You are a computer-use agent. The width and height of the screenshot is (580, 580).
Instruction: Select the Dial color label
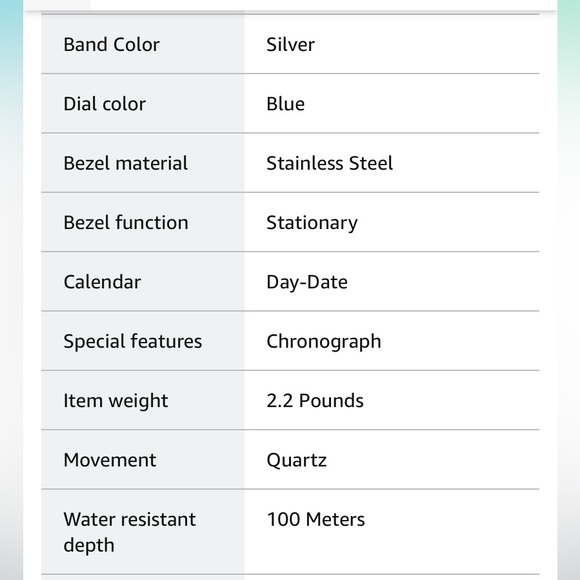pyautogui.click(x=104, y=104)
